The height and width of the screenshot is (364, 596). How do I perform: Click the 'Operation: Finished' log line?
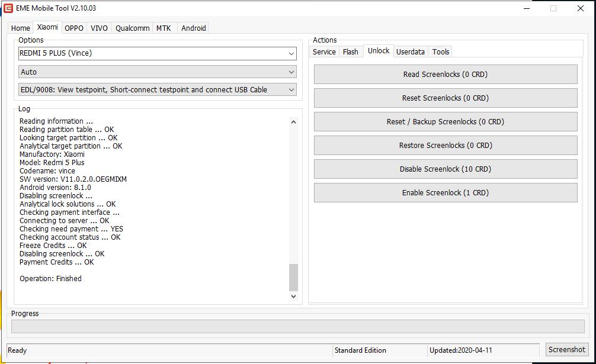(x=50, y=279)
